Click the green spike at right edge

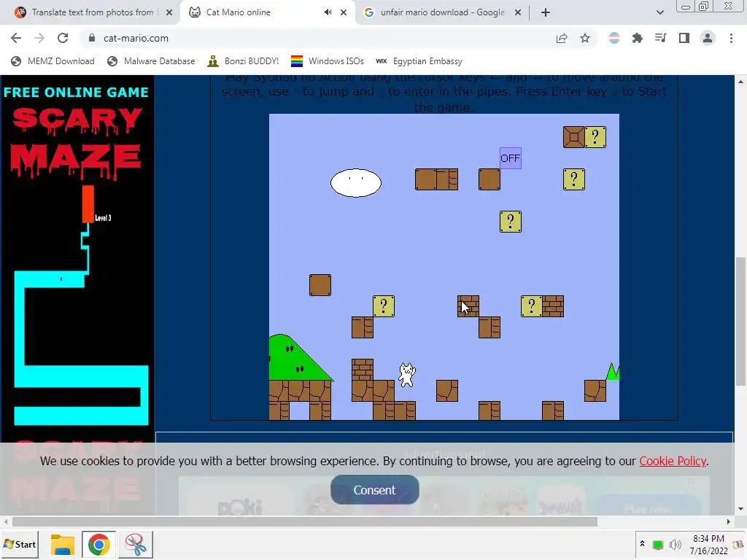coord(613,371)
